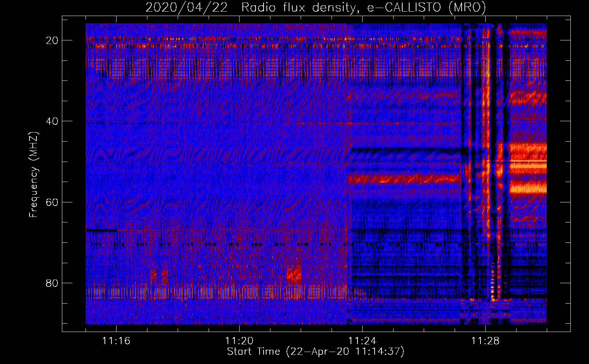Click the 40 frequency tick label

pos(52,121)
